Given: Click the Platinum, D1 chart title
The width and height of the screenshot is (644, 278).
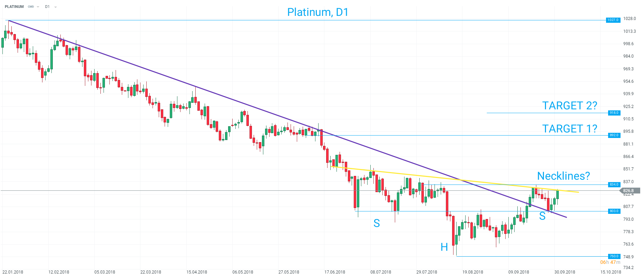Looking at the screenshot, I should [x=318, y=12].
